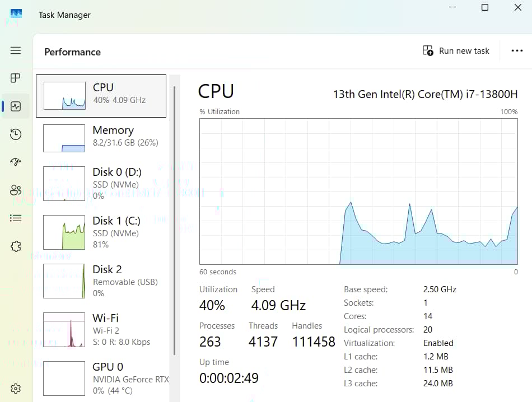Viewport: 532px width, 402px height.
Task: Select Disk 0 (D:) in the list
Action: pyautogui.click(x=101, y=183)
